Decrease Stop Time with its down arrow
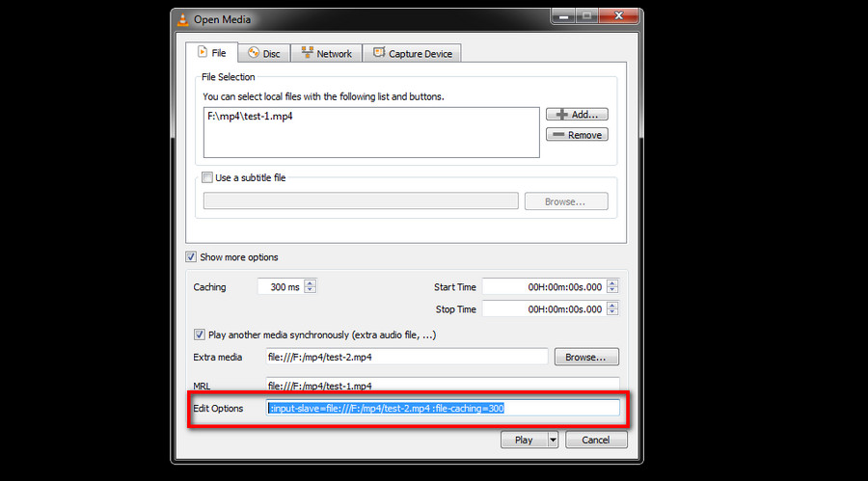This screenshot has height=481, width=868. [x=612, y=312]
